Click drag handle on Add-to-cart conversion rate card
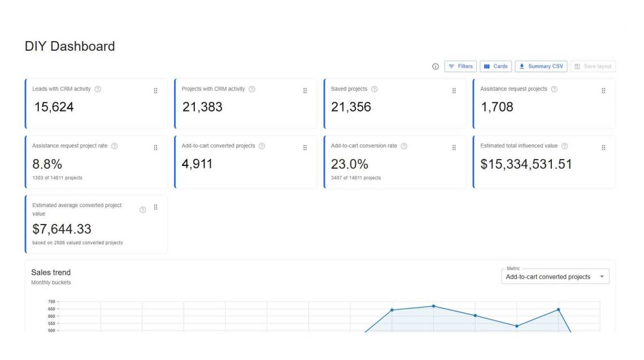Screen dimensions: 644x360 point(454,148)
